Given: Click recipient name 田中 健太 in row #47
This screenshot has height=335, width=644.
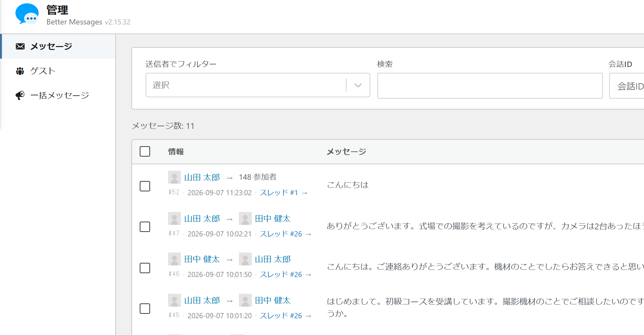Looking at the screenshot, I should [273, 218].
